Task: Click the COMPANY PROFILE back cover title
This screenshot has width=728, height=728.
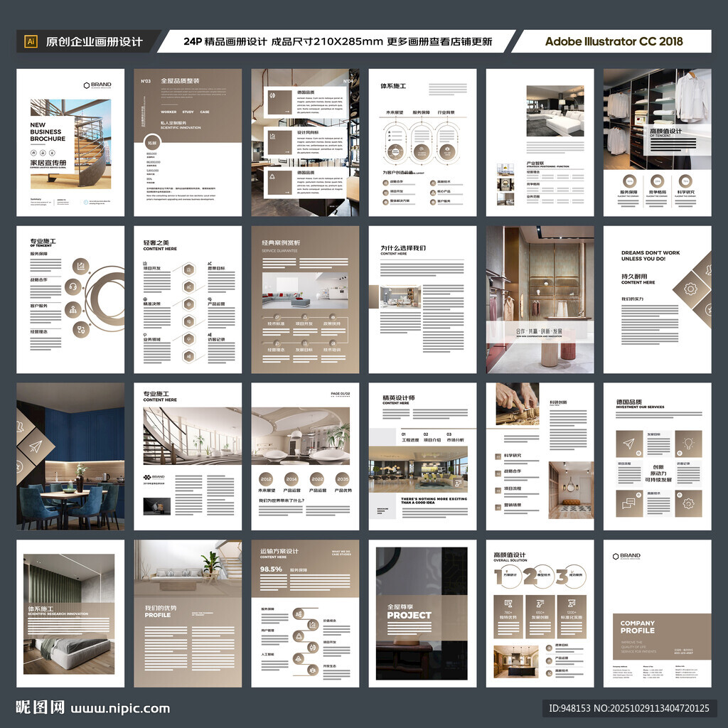Action: point(638,627)
